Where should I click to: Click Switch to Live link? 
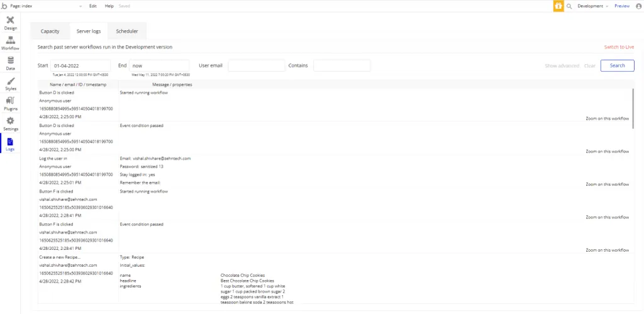click(619, 47)
